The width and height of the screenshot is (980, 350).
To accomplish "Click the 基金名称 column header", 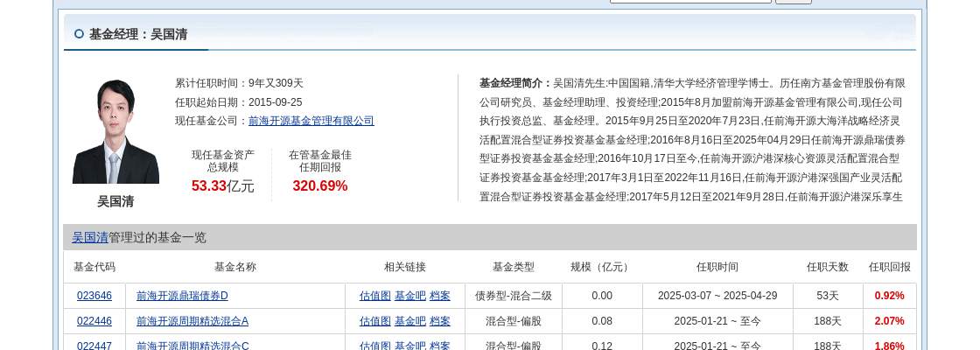I will coord(235,267).
